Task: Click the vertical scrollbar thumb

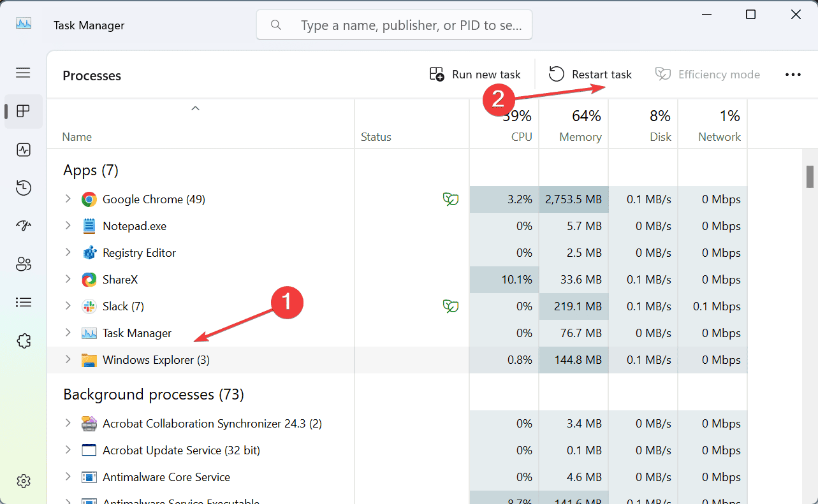Action: [810, 176]
